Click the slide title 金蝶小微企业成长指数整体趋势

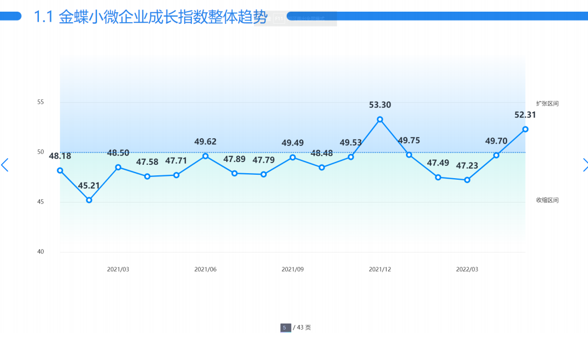pyautogui.click(x=163, y=17)
